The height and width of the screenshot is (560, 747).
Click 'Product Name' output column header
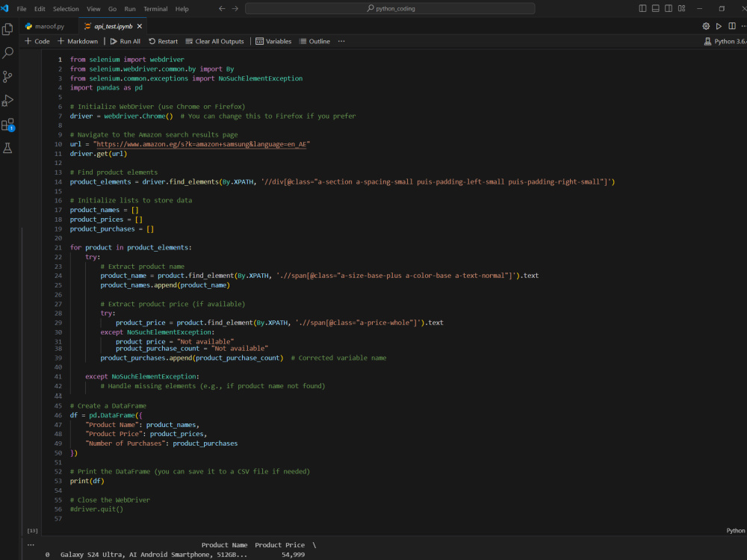pos(224,545)
